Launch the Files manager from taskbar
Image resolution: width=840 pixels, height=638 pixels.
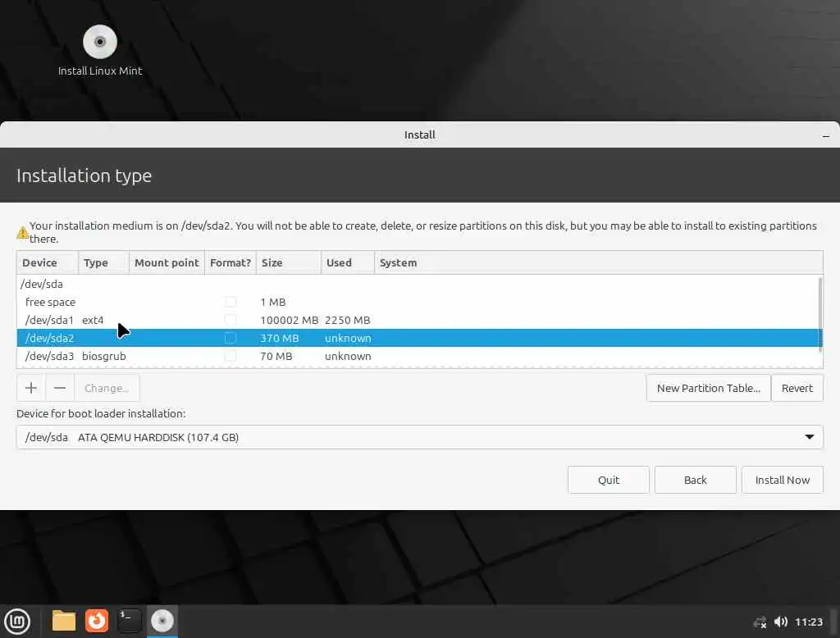pos(64,621)
